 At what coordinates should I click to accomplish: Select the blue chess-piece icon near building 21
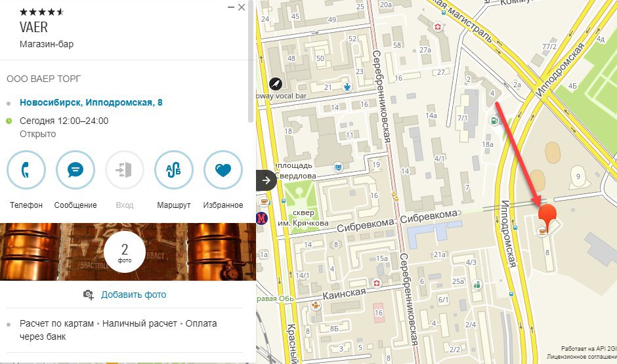click(x=347, y=87)
